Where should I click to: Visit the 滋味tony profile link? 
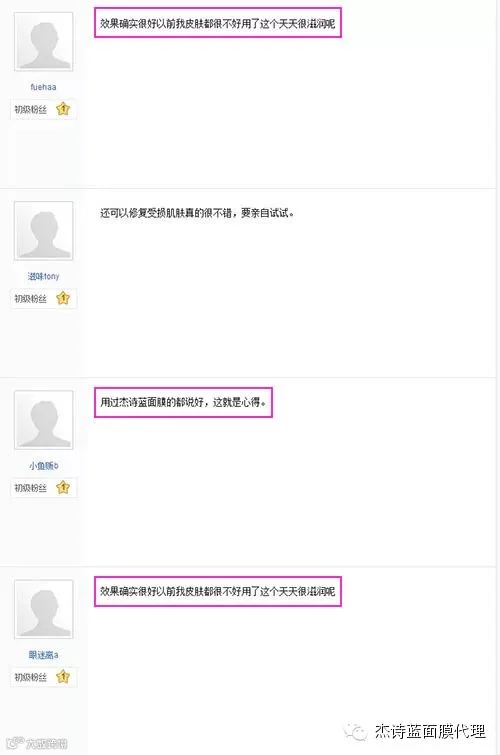pyautogui.click(x=43, y=276)
